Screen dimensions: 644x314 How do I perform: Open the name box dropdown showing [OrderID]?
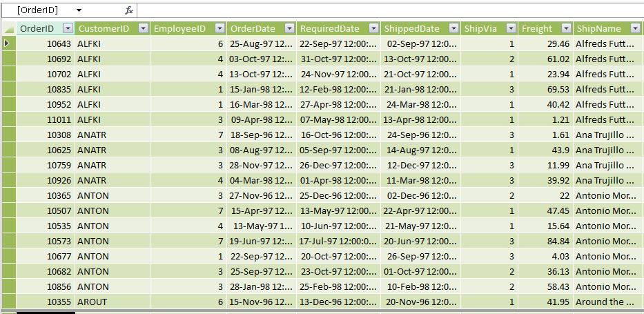(79, 10)
